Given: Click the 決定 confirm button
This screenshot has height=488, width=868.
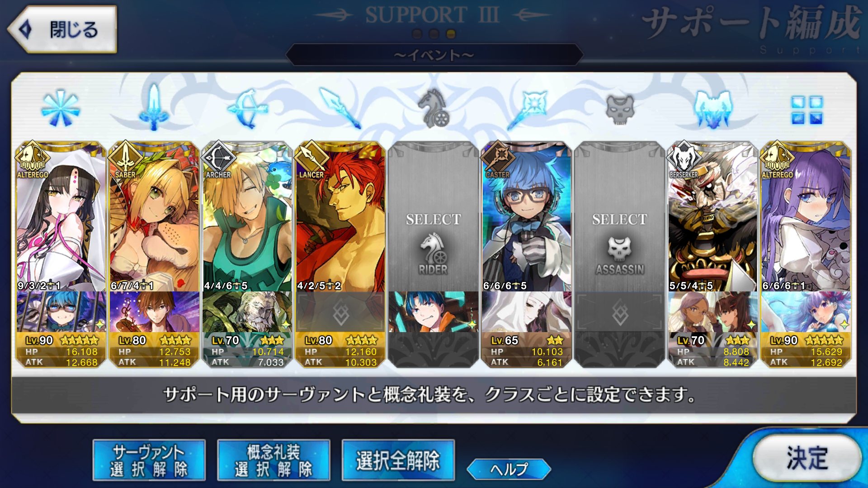Looking at the screenshot, I should [807, 458].
